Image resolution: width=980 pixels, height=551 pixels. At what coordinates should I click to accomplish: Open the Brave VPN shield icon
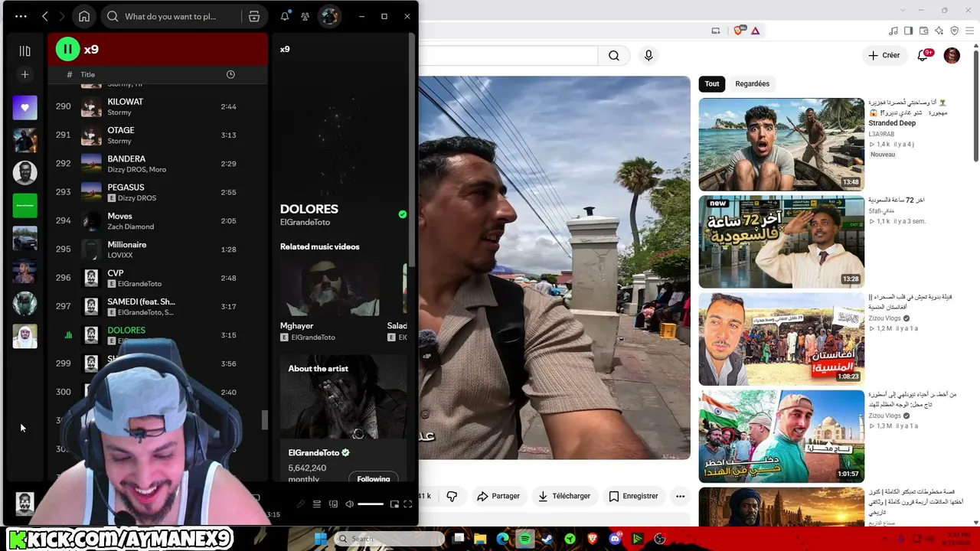pos(954,31)
